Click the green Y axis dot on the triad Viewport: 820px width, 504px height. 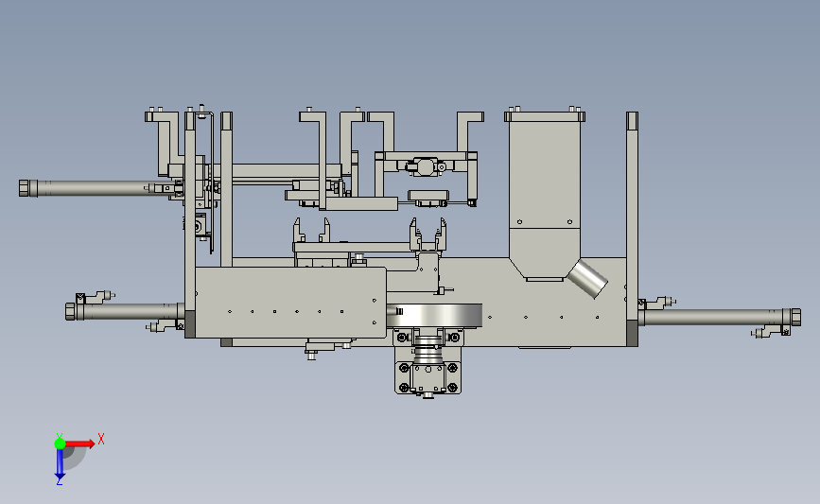click(60, 443)
